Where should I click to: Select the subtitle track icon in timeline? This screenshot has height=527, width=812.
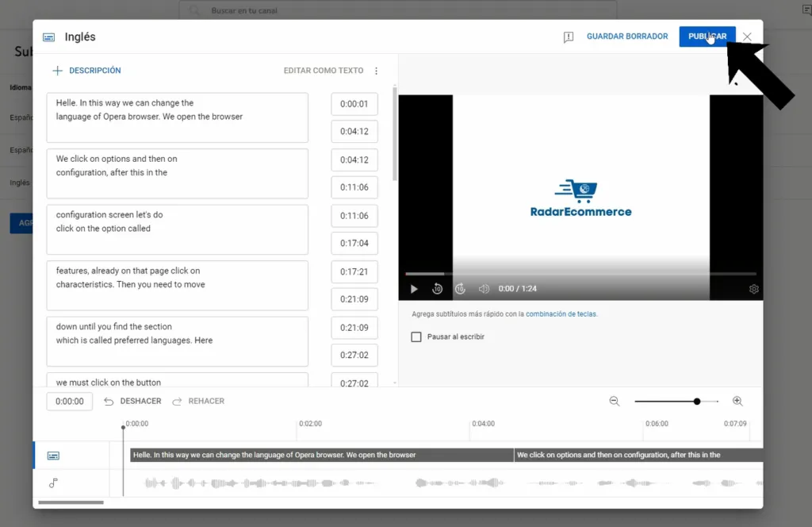[x=53, y=456]
